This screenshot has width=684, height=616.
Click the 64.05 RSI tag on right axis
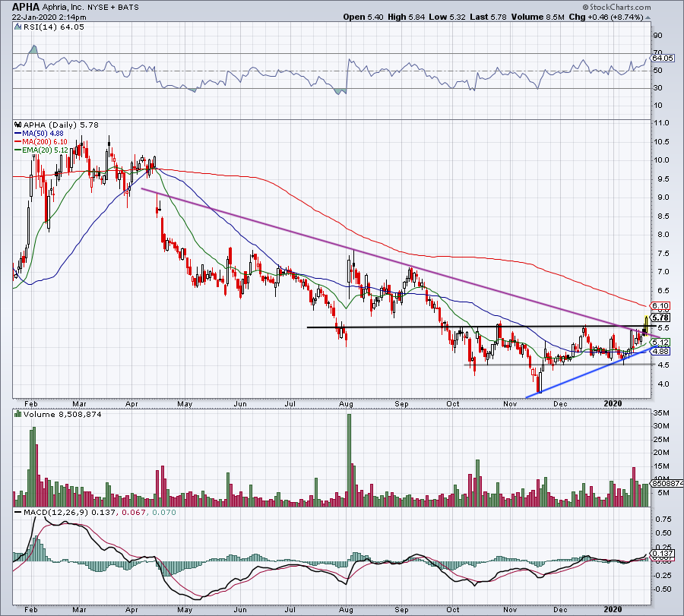point(663,58)
